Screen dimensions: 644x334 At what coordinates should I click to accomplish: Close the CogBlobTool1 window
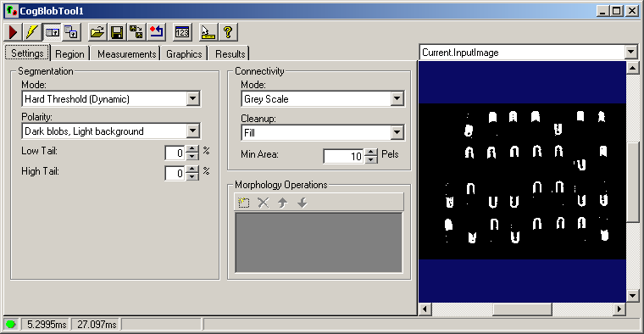click(631, 11)
